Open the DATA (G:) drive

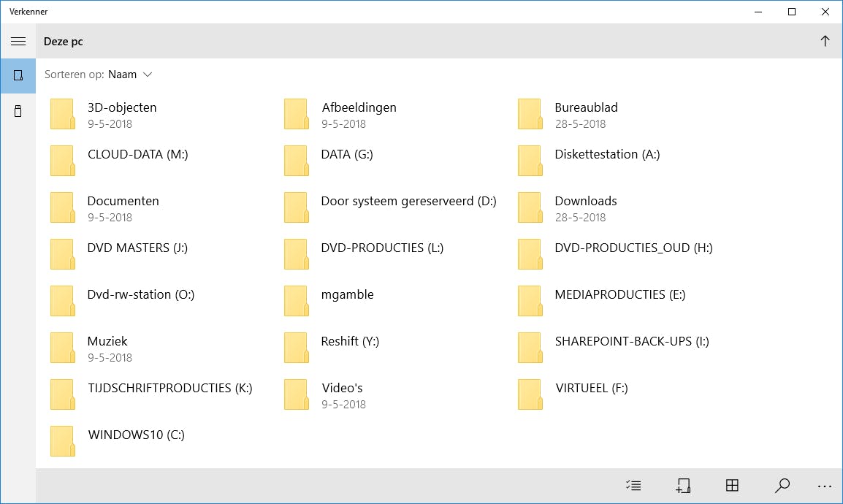(348, 154)
